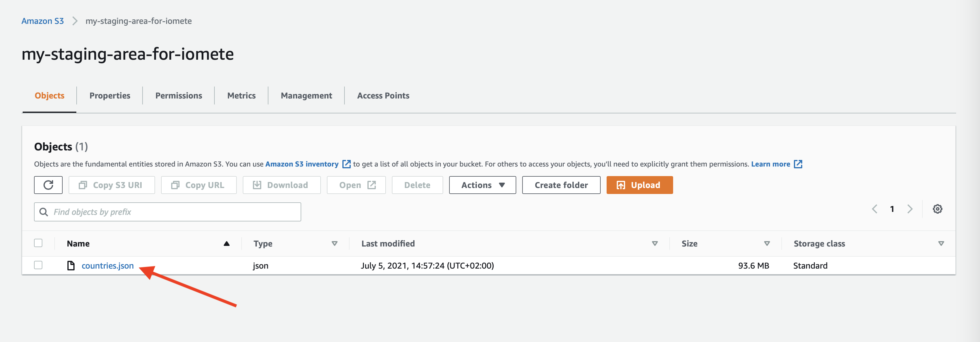Switch to the Properties tab
This screenshot has width=980, height=342.
109,95
